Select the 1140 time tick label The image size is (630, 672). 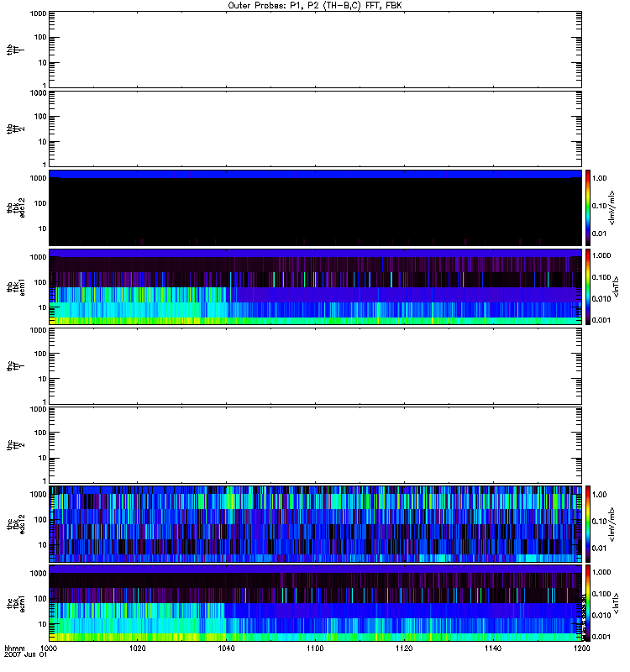[493, 649]
